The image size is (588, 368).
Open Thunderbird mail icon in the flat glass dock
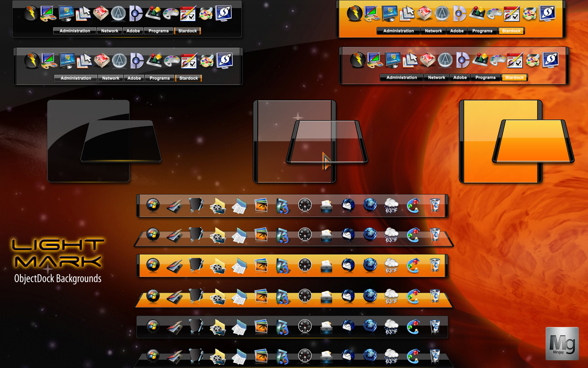[x=348, y=205]
